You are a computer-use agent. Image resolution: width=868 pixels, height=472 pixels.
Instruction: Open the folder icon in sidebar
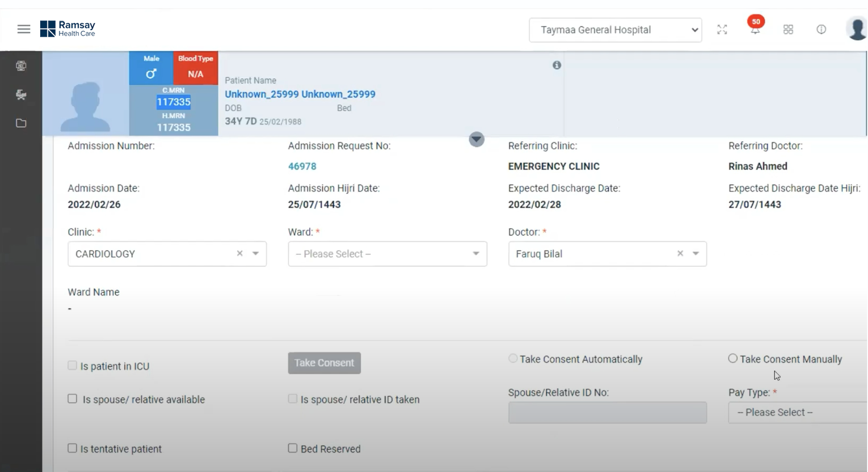point(21,123)
